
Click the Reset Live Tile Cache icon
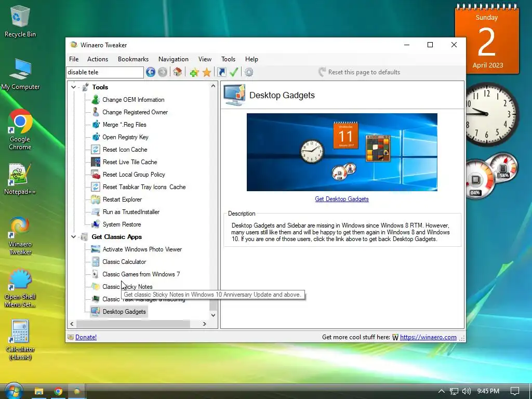click(96, 162)
